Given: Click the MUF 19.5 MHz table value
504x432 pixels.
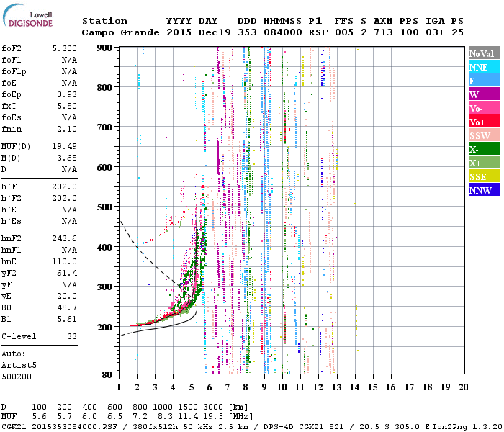Looking at the screenshot, I should pos(213,417).
